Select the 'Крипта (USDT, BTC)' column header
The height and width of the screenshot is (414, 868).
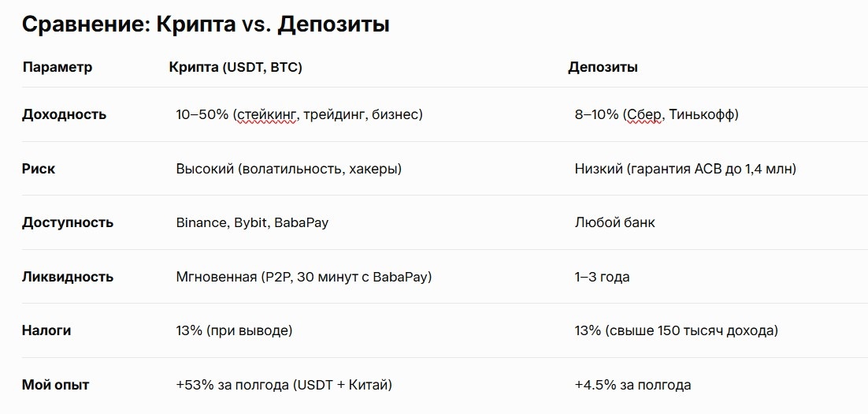[x=236, y=68]
